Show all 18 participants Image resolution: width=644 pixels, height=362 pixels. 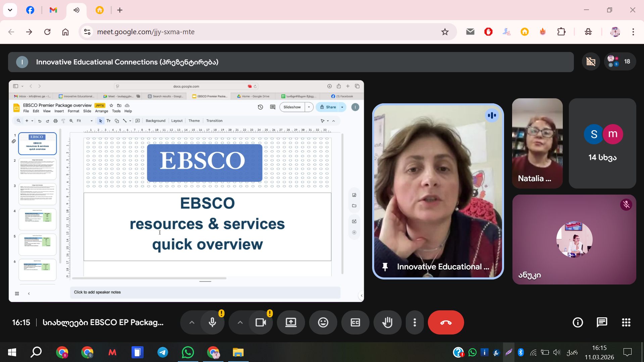tap(620, 61)
